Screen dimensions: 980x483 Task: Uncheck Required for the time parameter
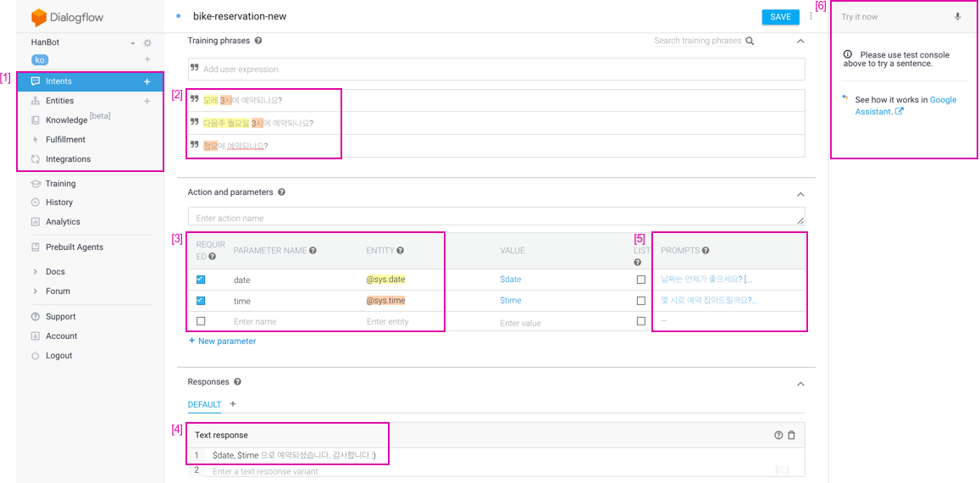coord(201,300)
